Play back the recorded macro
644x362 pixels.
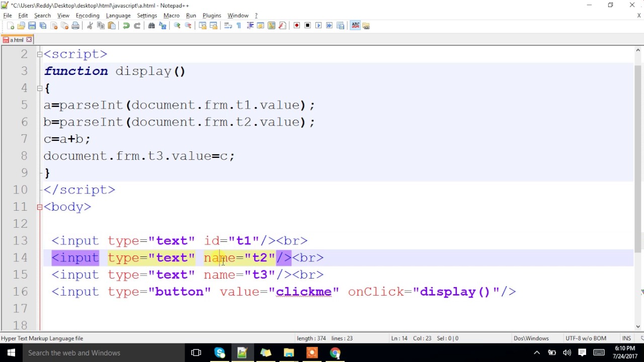(x=318, y=26)
